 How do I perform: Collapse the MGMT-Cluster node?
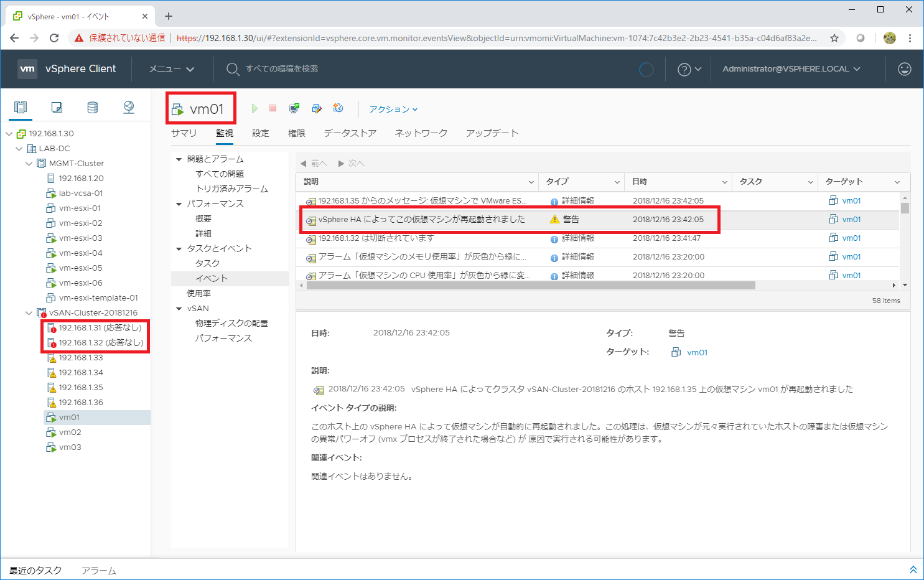tap(29, 164)
